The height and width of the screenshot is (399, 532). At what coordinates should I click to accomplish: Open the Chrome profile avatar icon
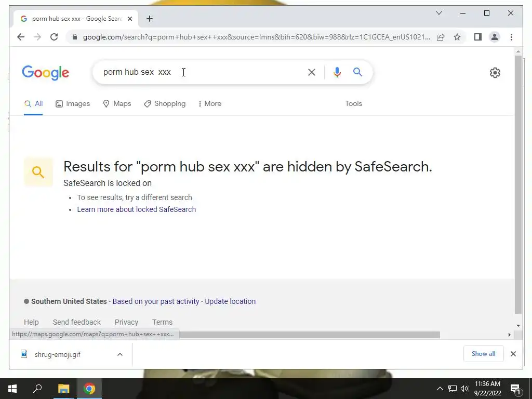pos(495,37)
